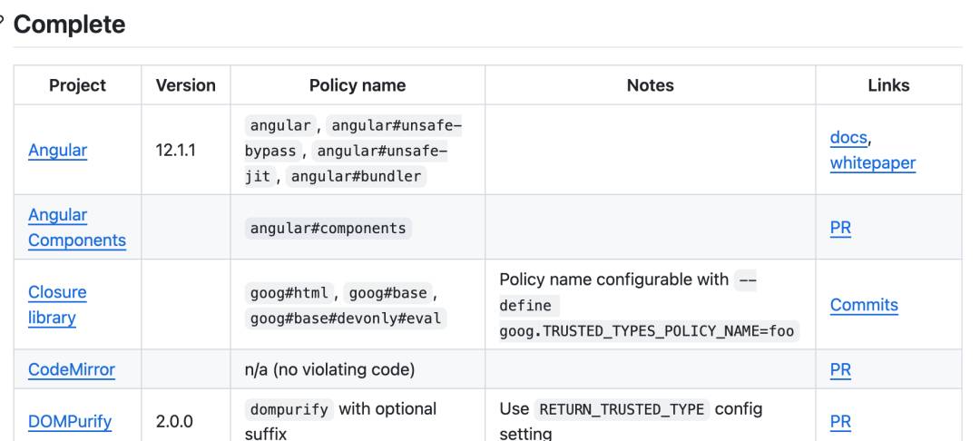This screenshot has height=441, width=980.
Task: Open the Angular whitepaper link
Action: point(873,163)
